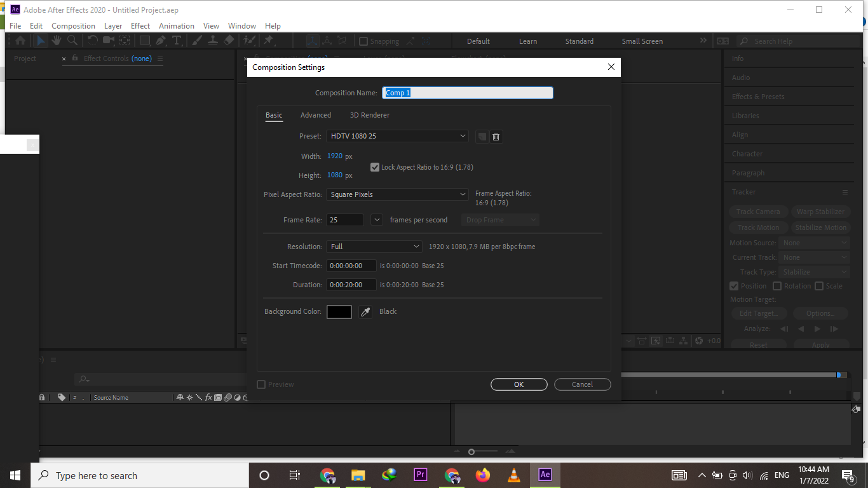Click the black Background Color swatch
The width and height of the screenshot is (868, 488).
pyautogui.click(x=339, y=311)
